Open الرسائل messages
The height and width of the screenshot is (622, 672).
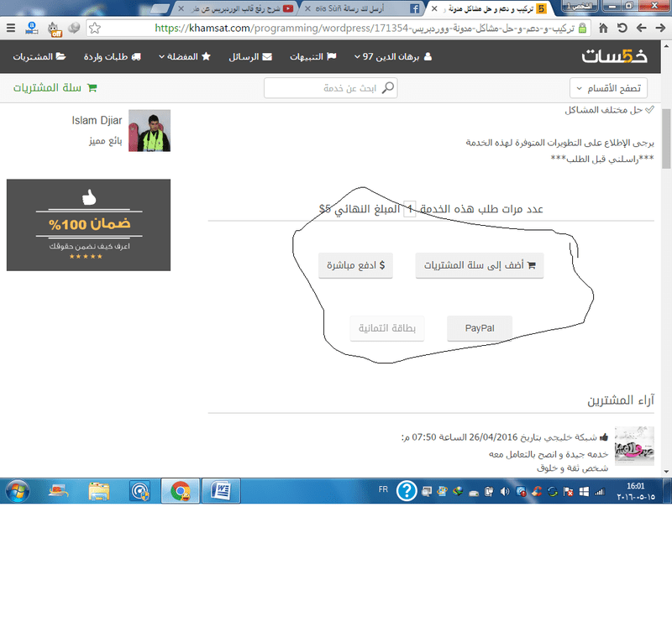pyautogui.click(x=250, y=56)
